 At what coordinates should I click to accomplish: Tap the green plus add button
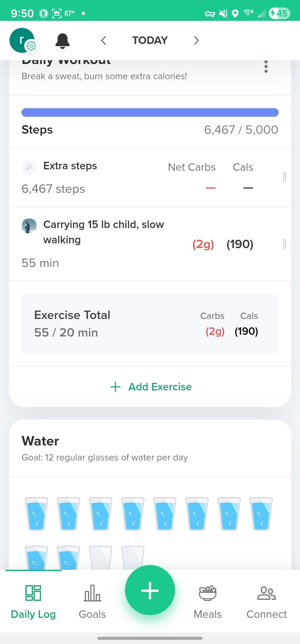tap(150, 590)
